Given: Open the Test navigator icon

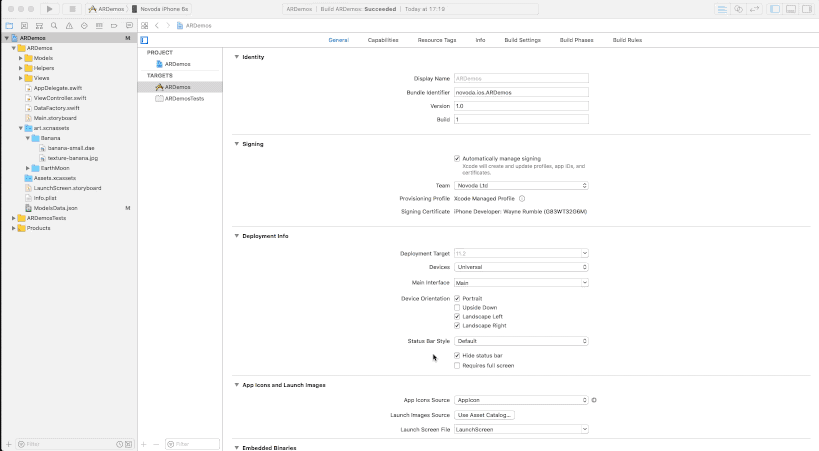Looking at the screenshot, I should (x=84, y=26).
